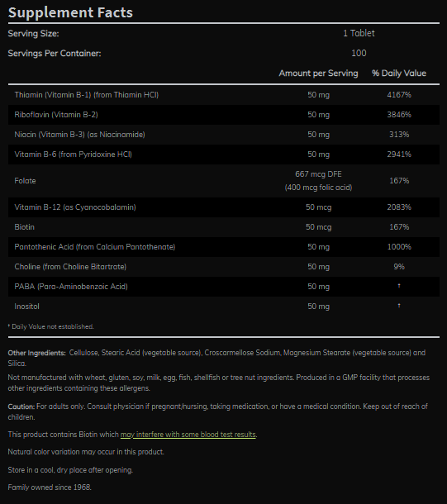447x504 pixels.
Task: Select the Serving Size 1 Tablet value
Action: tap(359, 33)
